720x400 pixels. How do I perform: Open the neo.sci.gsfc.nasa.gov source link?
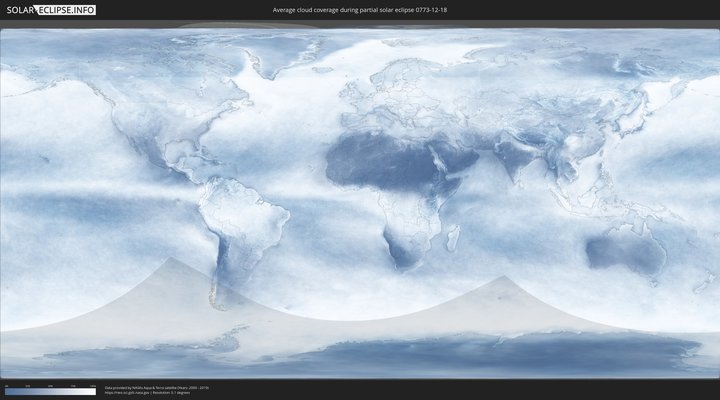pos(127,393)
